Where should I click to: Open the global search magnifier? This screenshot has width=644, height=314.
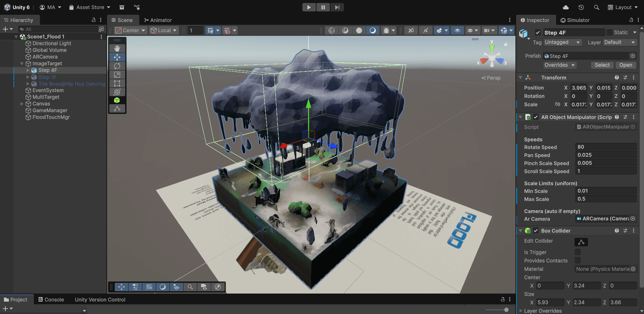tap(596, 7)
